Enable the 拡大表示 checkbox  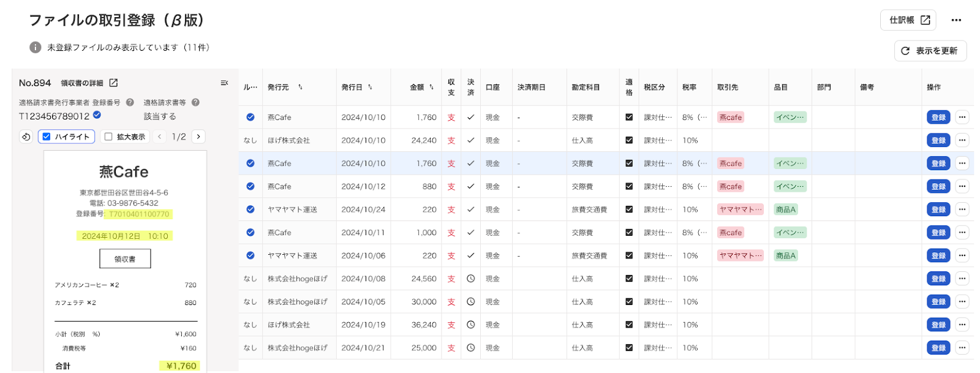(108, 137)
